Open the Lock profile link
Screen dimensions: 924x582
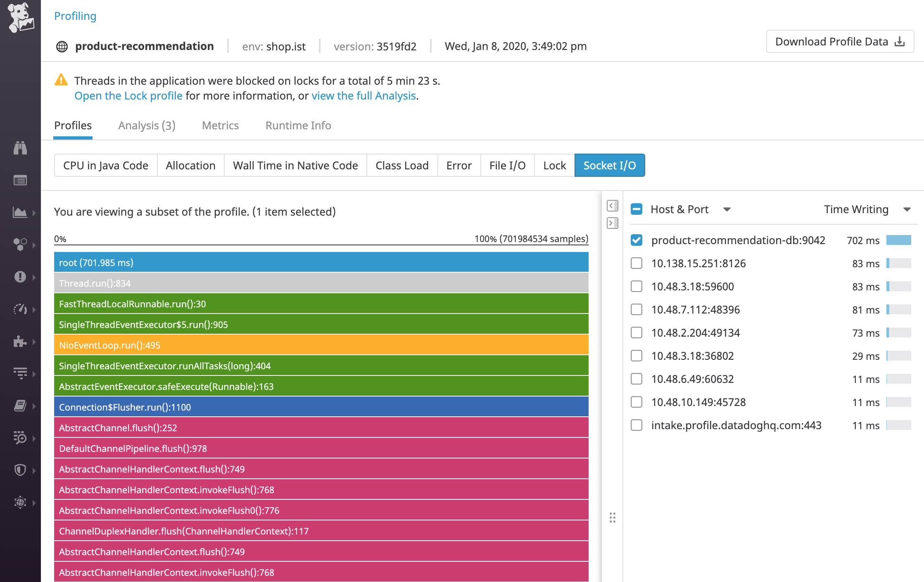pos(128,96)
